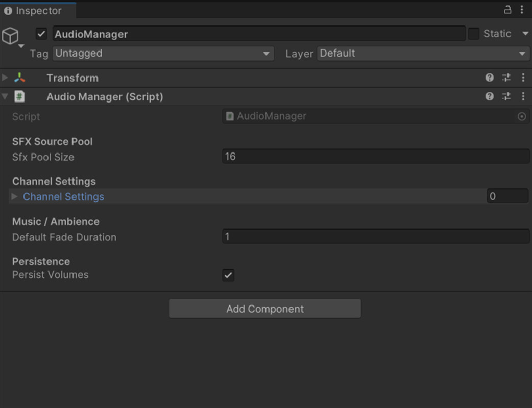Open the small arrow under the cube icon
The image size is (532, 408).
click(21, 46)
